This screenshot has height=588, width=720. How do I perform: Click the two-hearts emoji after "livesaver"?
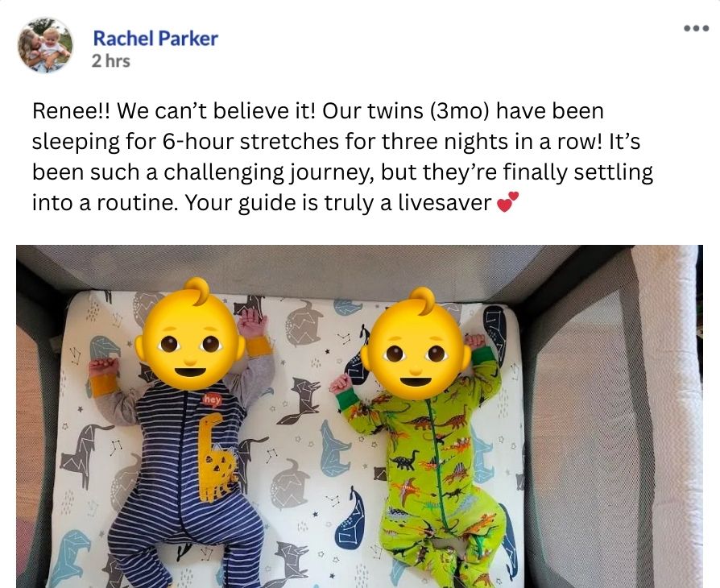tap(508, 202)
